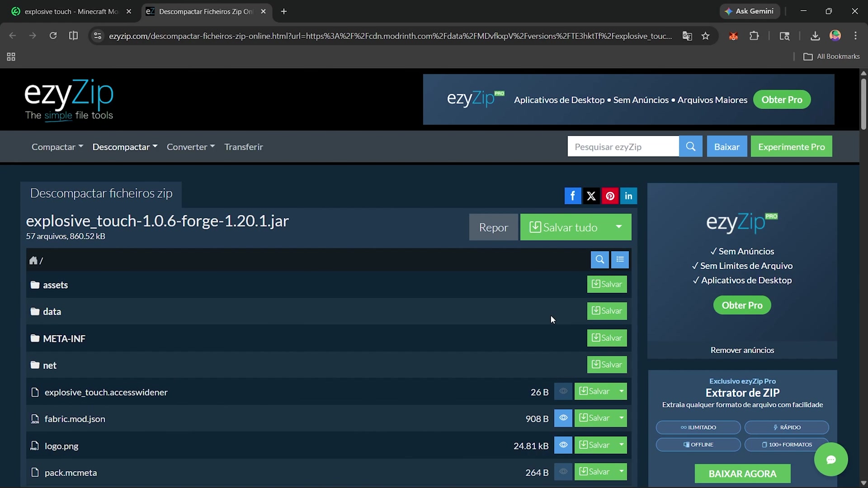Expand save options arrow for logo.png
Screen dimensions: 868x488
pyautogui.click(x=622, y=445)
